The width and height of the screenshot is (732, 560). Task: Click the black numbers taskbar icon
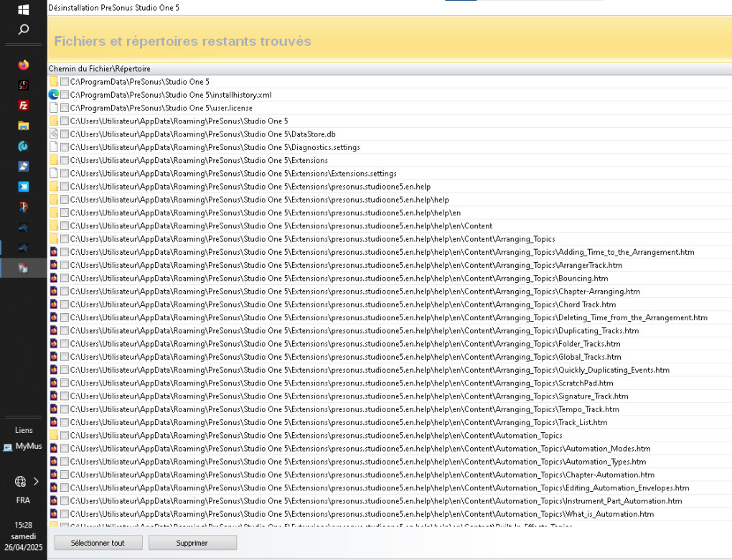[x=24, y=85]
